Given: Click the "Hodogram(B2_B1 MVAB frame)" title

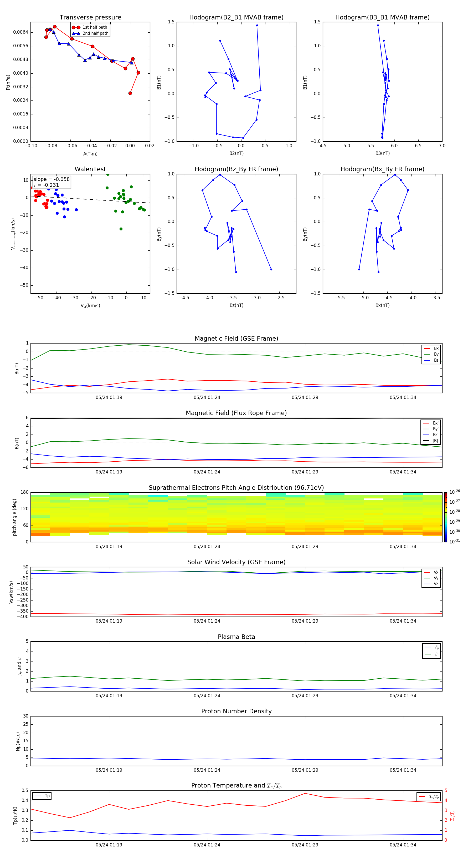Looking at the screenshot, I should (x=236, y=18).
